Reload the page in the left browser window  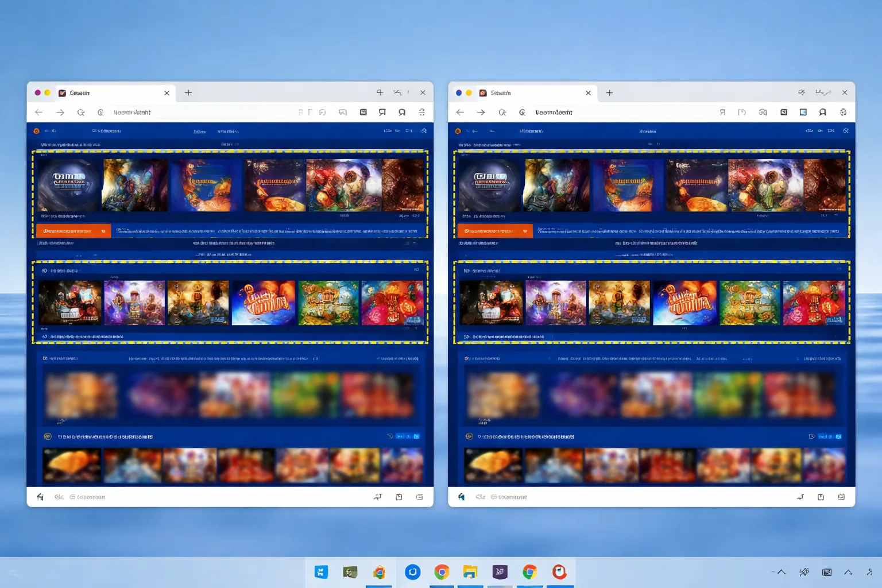coord(81,113)
